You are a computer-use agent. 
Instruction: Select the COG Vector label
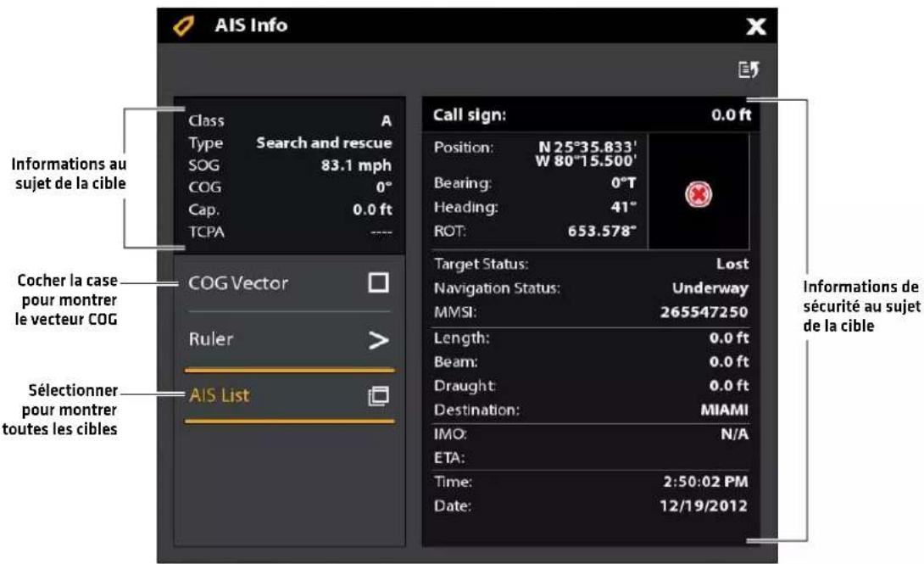[238, 283]
